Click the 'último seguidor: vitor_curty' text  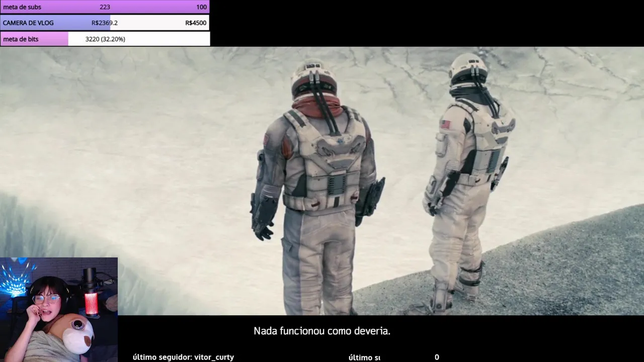point(183,357)
